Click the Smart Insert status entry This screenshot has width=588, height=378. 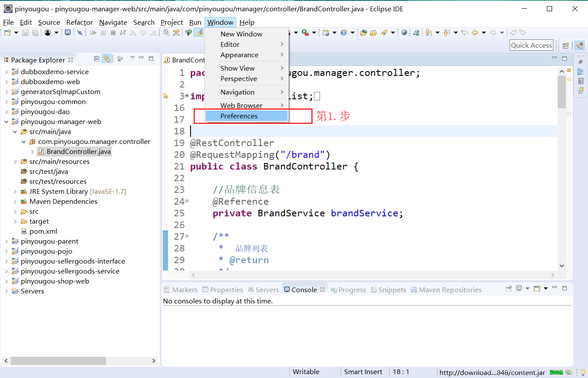point(363,371)
